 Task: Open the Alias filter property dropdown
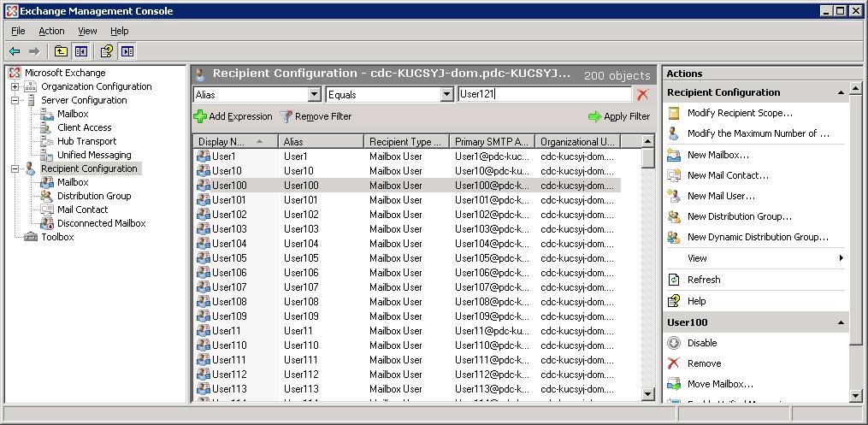click(315, 95)
